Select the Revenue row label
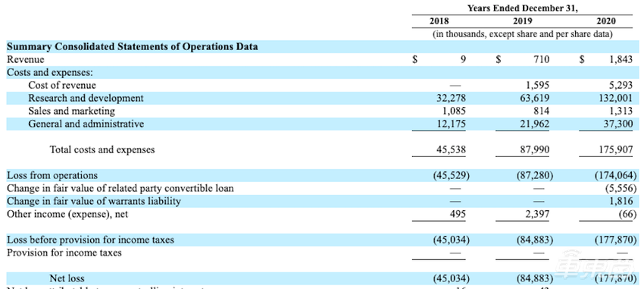This screenshot has height=289, width=644. (26, 60)
